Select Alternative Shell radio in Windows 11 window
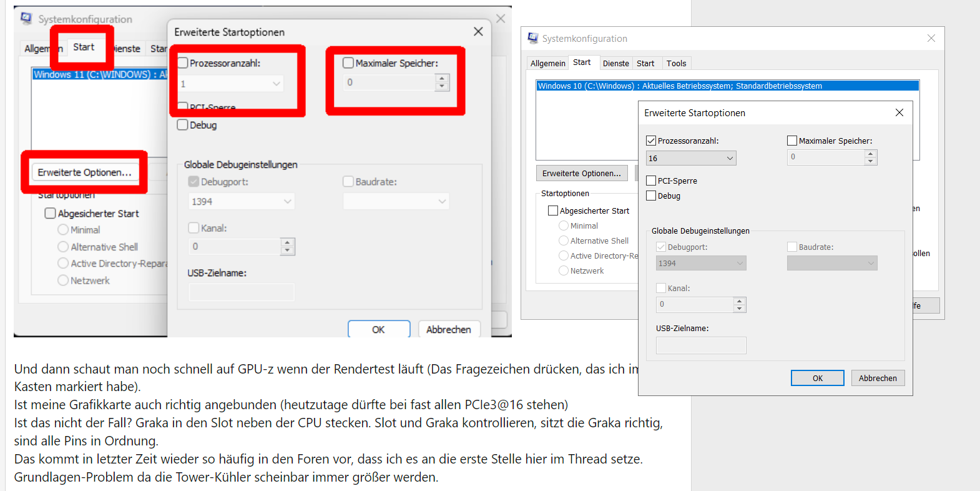Viewport: 980px width, 491px height. click(x=63, y=247)
